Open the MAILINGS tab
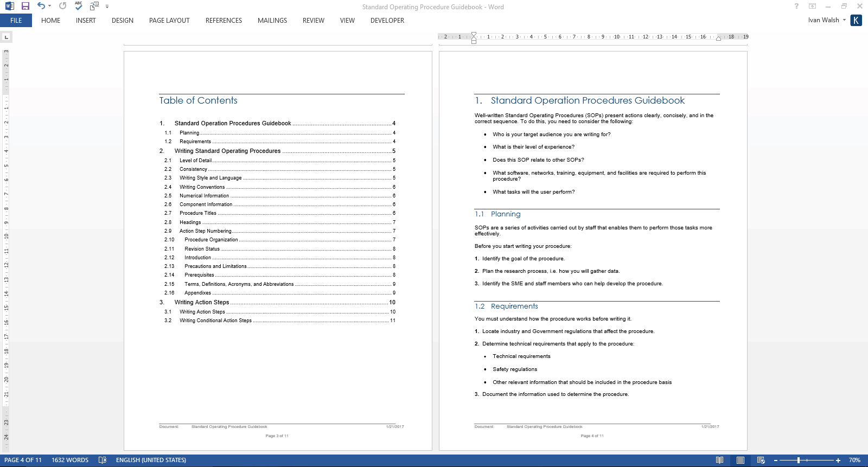Image resolution: width=868 pixels, height=467 pixels. pos(272,21)
